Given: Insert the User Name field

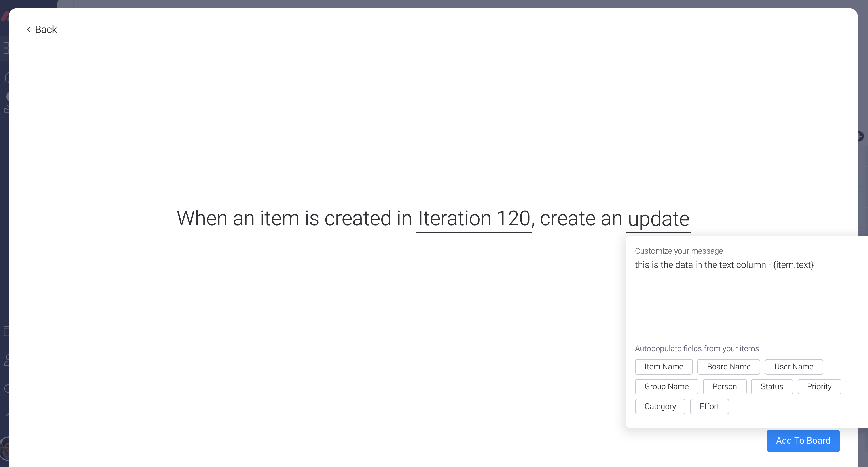Looking at the screenshot, I should coord(793,367).
